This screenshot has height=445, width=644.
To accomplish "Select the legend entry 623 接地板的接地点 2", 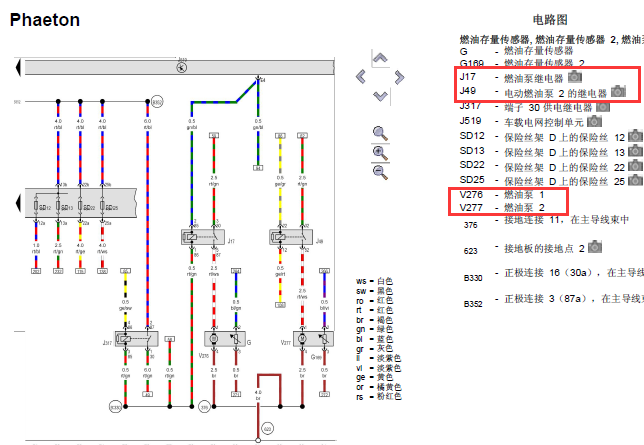I will [524, 248].
